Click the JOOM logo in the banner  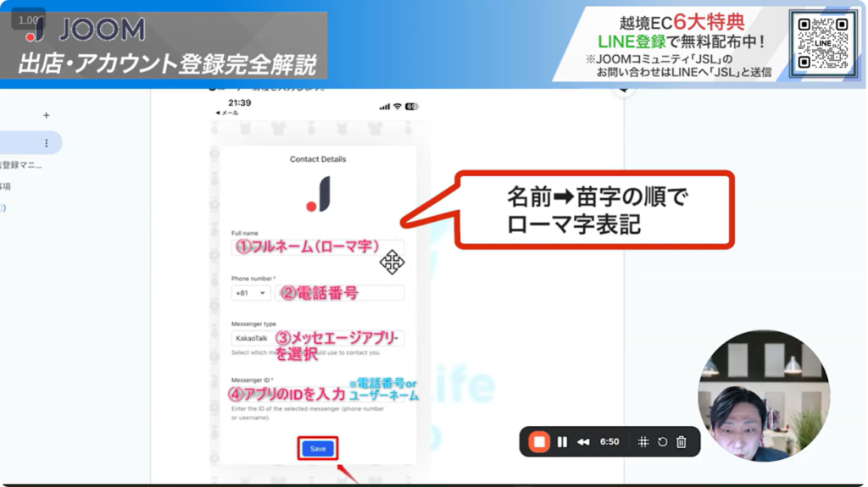[x=85, y=30]
